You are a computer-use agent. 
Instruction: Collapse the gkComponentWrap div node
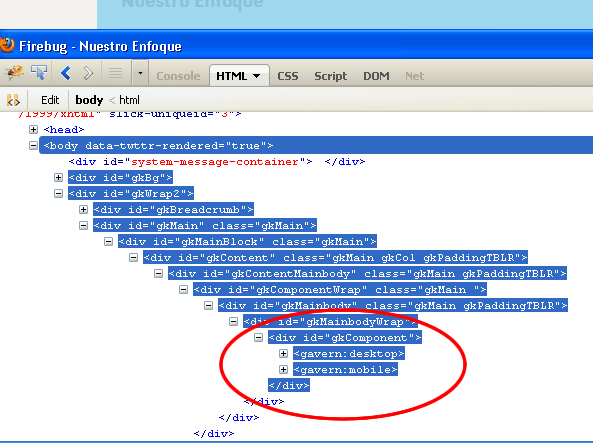(x=183, y=289)
